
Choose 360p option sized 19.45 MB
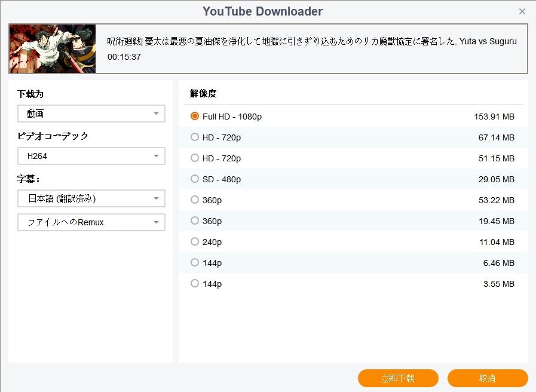point(195,220)
